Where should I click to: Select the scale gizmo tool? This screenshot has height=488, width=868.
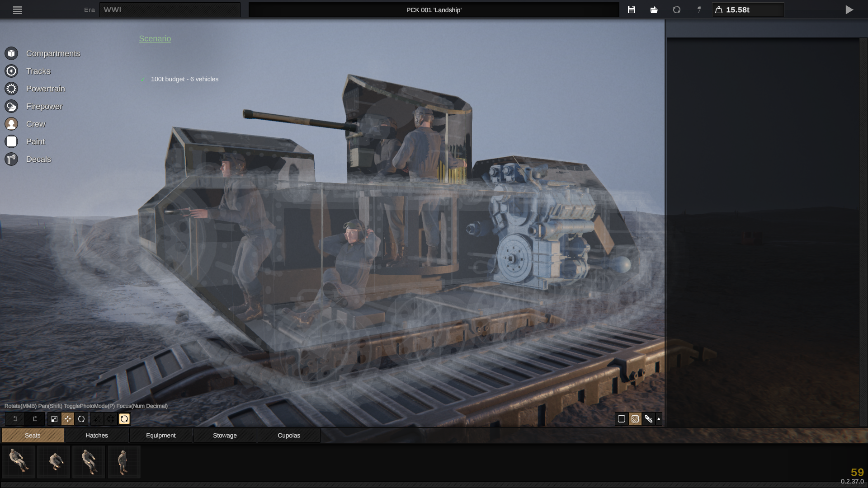coord(54,419)
